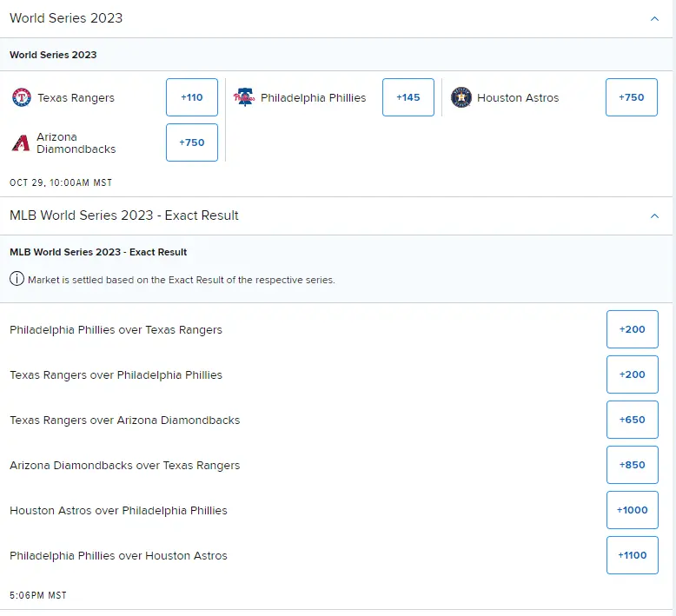Screen dimensions: 676x616
Task: Click the Philadelphia Phillies team logo
Action: click(244, 97)
